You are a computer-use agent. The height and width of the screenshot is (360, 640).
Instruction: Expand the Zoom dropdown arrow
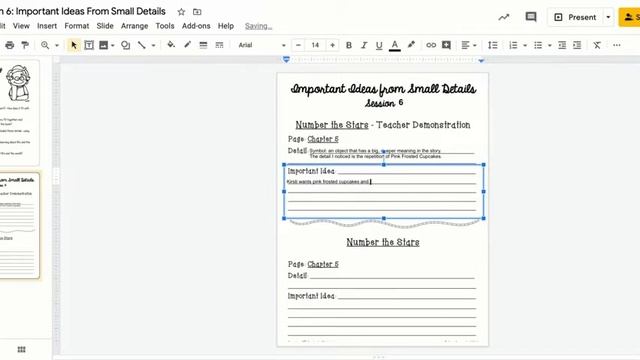[57, 45]
